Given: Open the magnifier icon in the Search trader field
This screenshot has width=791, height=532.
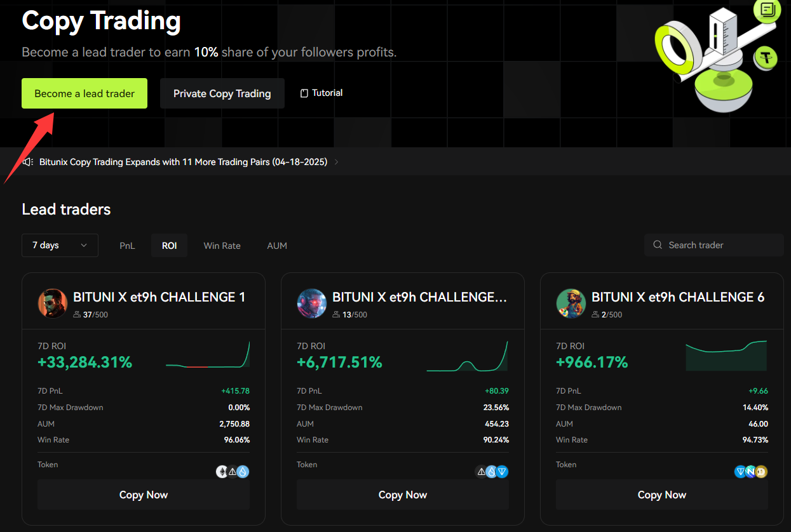Looking at the screenshot, I should pyautogui.click(x=658, y=245).
